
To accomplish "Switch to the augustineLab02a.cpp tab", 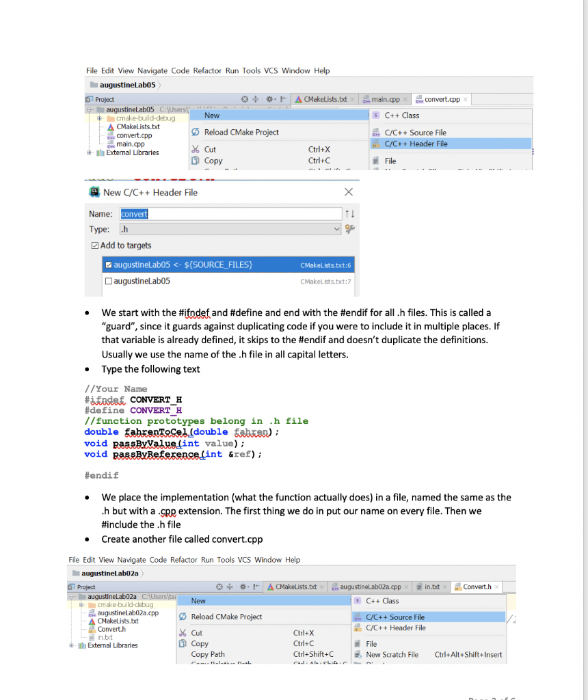I will pyautogui.click(x=371, y=587).
